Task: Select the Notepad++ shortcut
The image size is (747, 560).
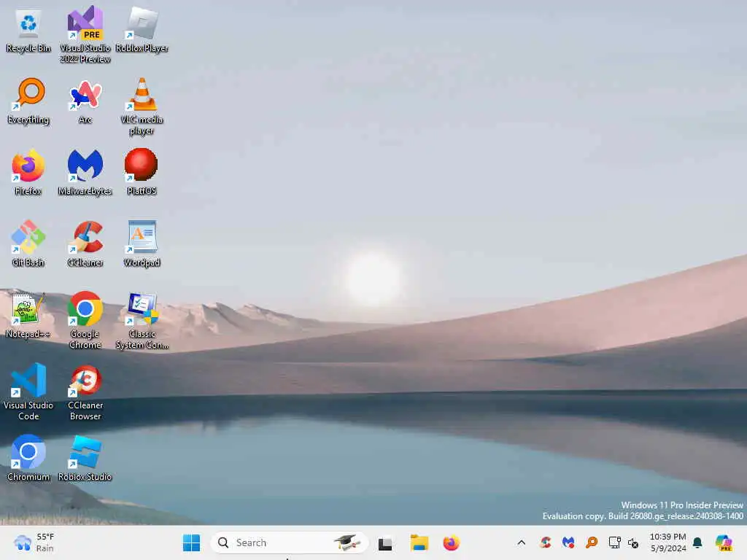Action: (x=28, y=315)
